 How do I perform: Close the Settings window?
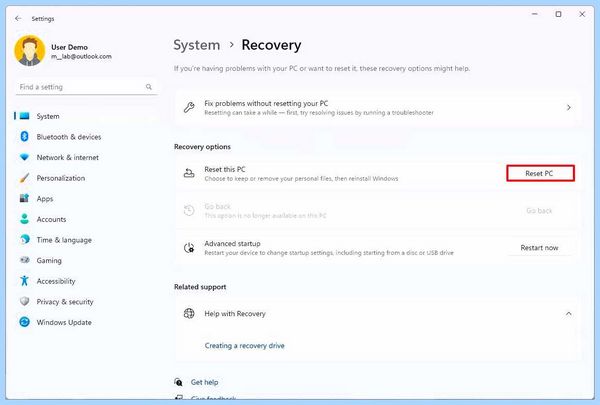tap(582, 14)
